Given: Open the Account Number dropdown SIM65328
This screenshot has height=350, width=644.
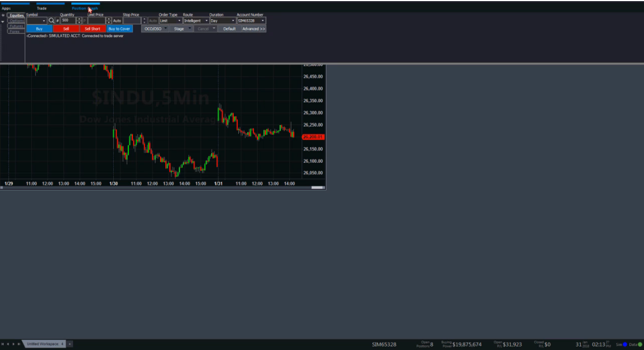Looking at the screenshot, I should coord(251,20).
